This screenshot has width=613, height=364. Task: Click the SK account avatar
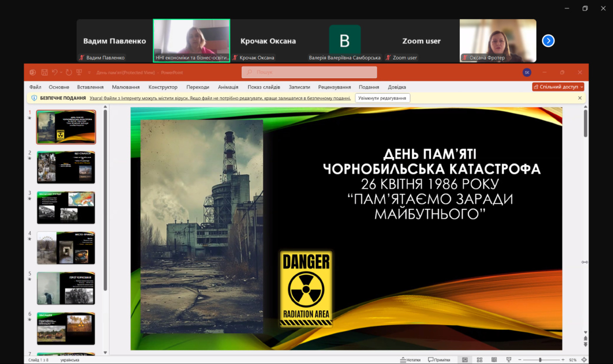click(527, 72)
